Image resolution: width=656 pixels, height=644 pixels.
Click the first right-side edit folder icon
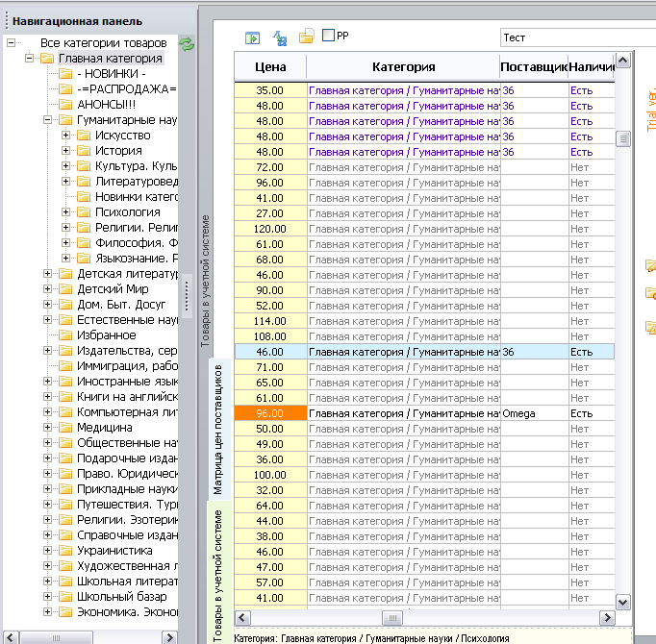coord(651,265)
